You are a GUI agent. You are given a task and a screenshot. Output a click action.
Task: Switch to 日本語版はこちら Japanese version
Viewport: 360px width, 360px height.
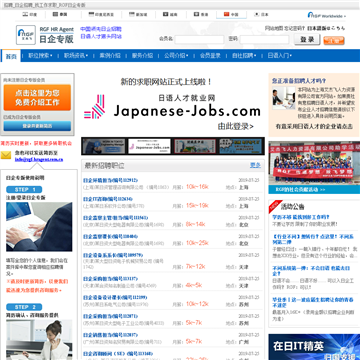click(x=326, y=28)
